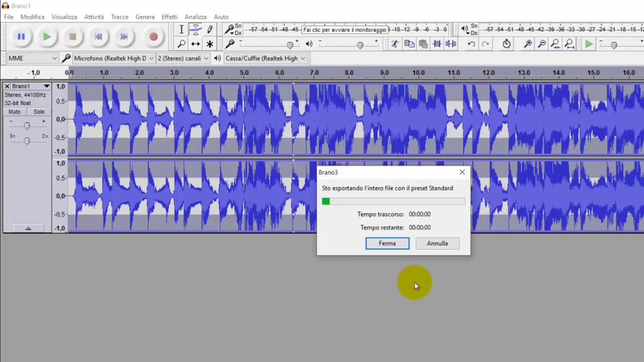
Task: Click the Paste clipboard icon
Action: click(423, 44)
